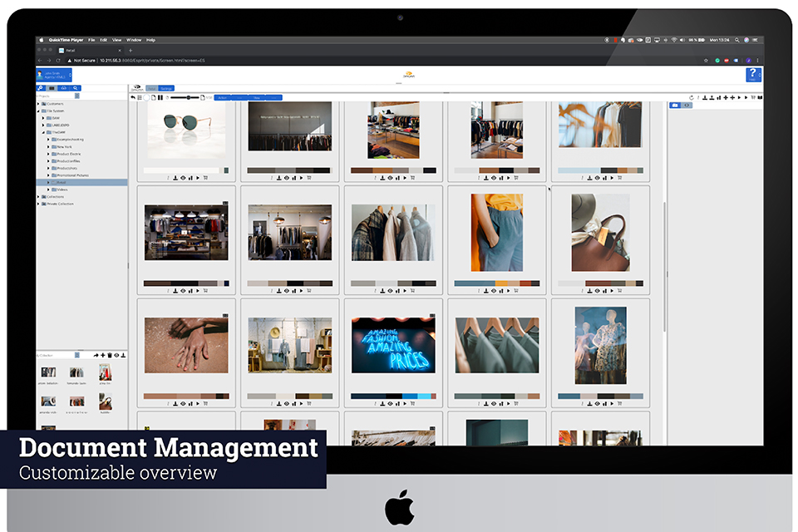Screen dimensions: 798x532
Task: Select the Settings tab above the gallery
Action: coord(166,89)
